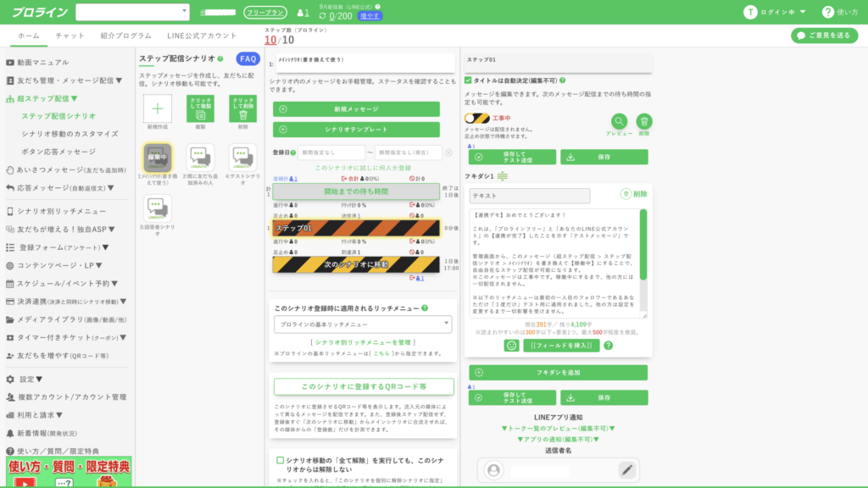Viewport: 868px width, 488px height.
Task: Expand トーク一覧のプレビュー section
Action: coord(558,428)
